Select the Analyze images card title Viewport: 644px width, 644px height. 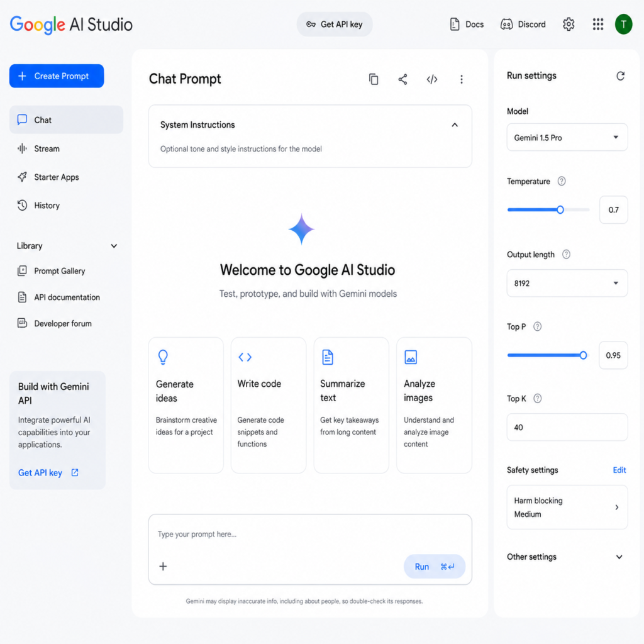(419, 391)
